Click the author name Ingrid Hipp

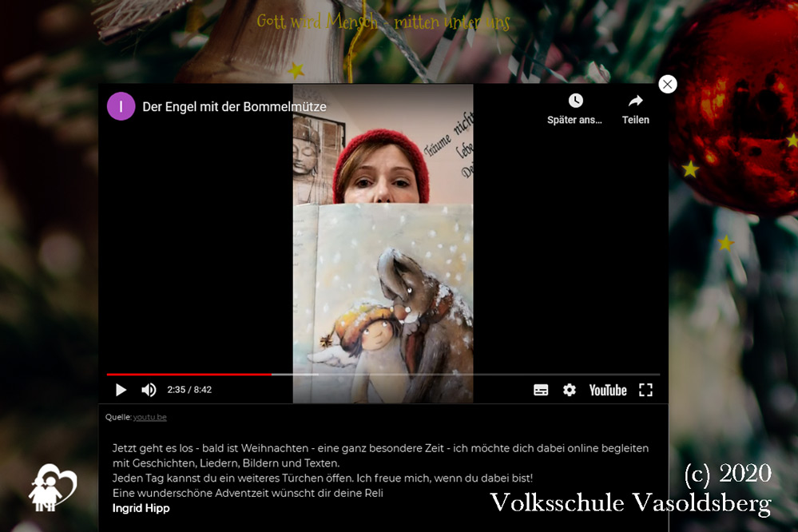pyautogui.click(x=141, y=508)
